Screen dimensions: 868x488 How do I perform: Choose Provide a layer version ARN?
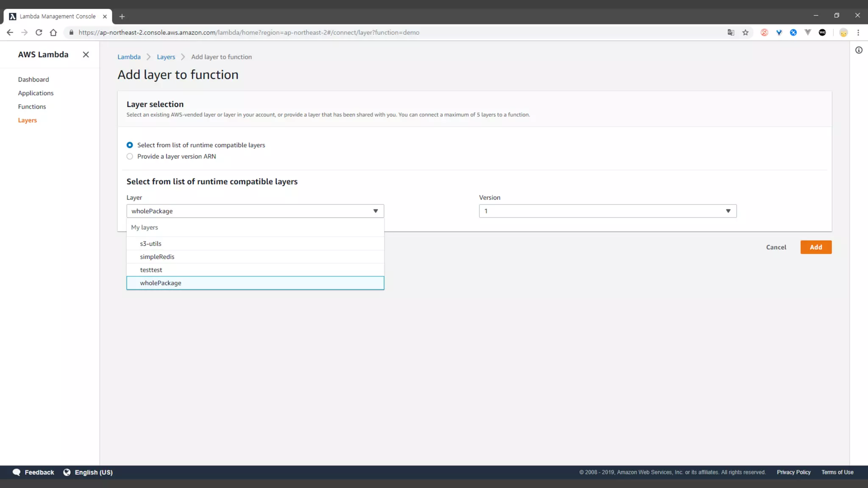(x=130, y=157)
